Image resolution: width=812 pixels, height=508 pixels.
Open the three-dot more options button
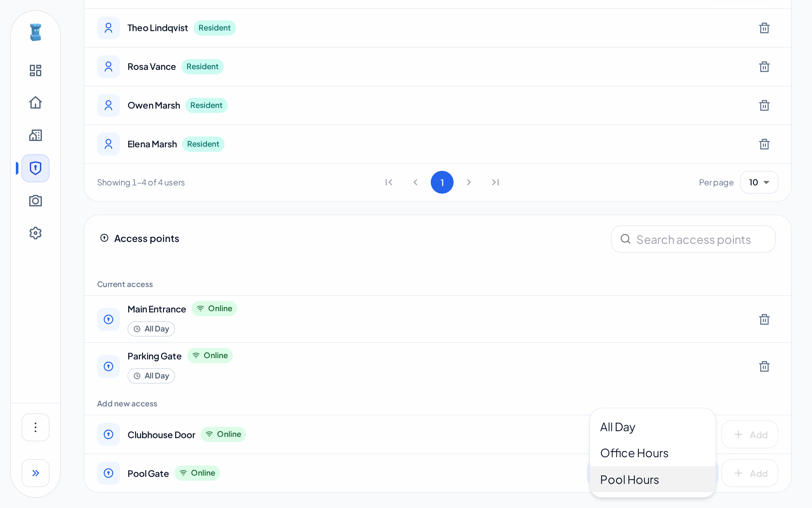coord(35,427)
